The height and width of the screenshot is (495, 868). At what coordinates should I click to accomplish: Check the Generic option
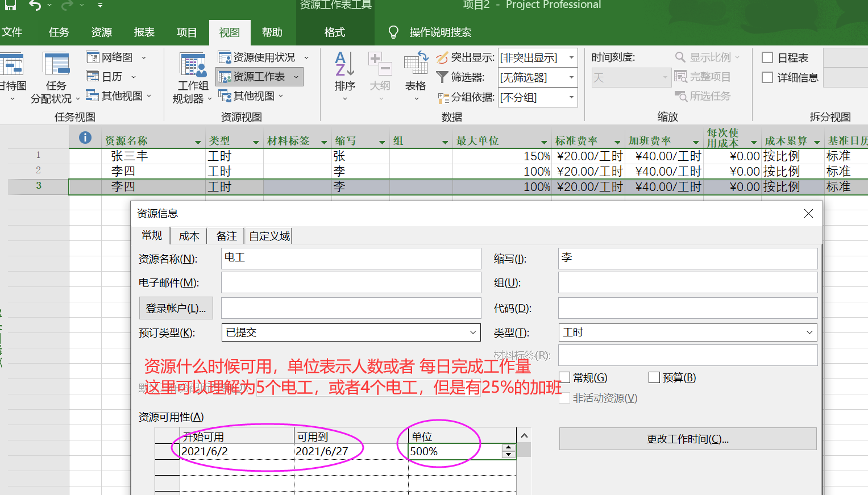point(564,377)
